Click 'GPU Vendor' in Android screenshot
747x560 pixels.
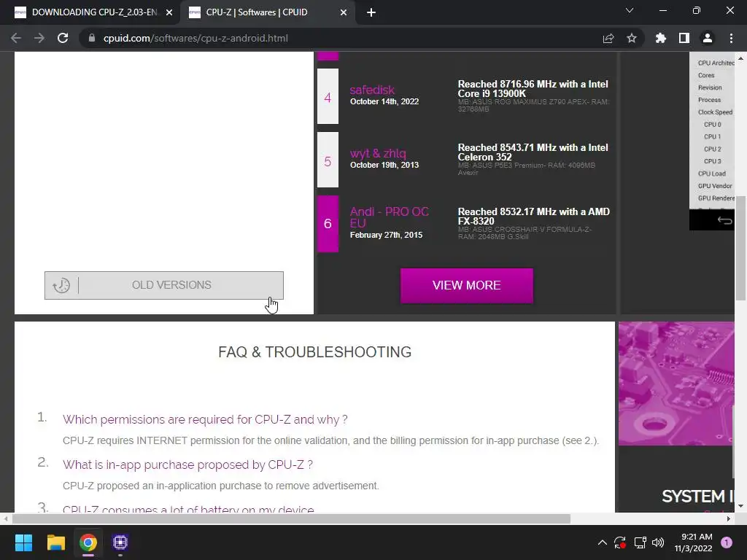click(715, 186)
